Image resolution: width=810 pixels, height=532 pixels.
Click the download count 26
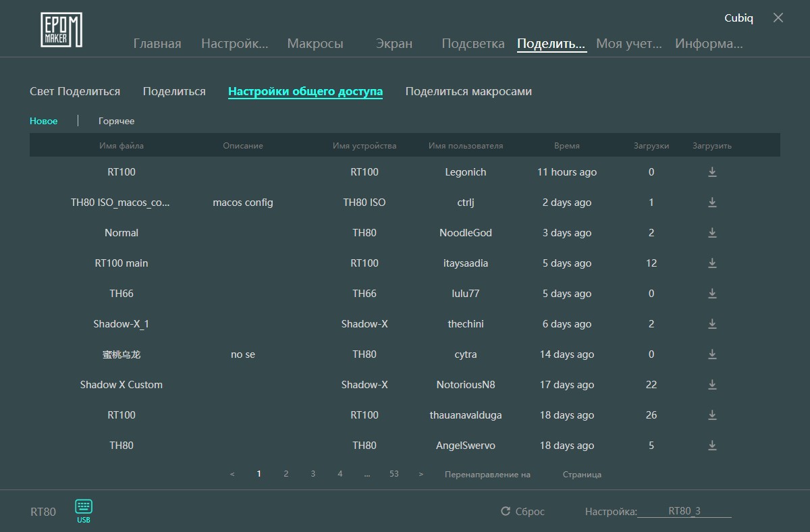[651, 415]
